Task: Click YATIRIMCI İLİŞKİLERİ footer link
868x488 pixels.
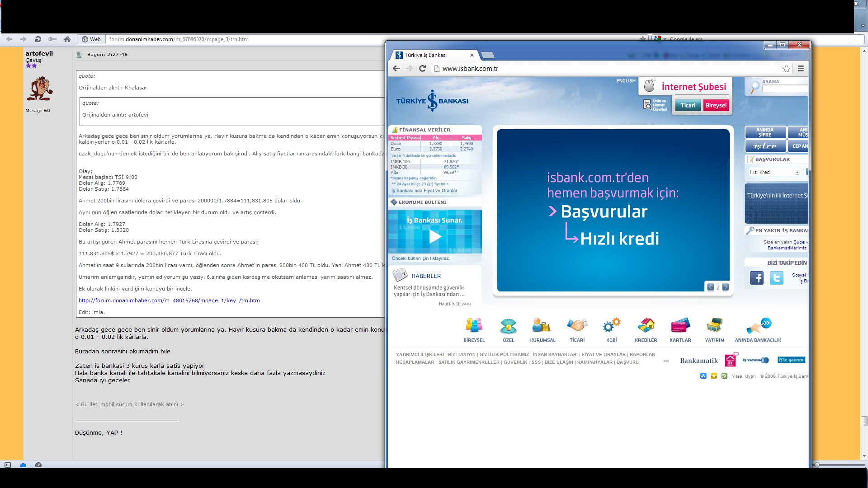Action: (420, 355)
